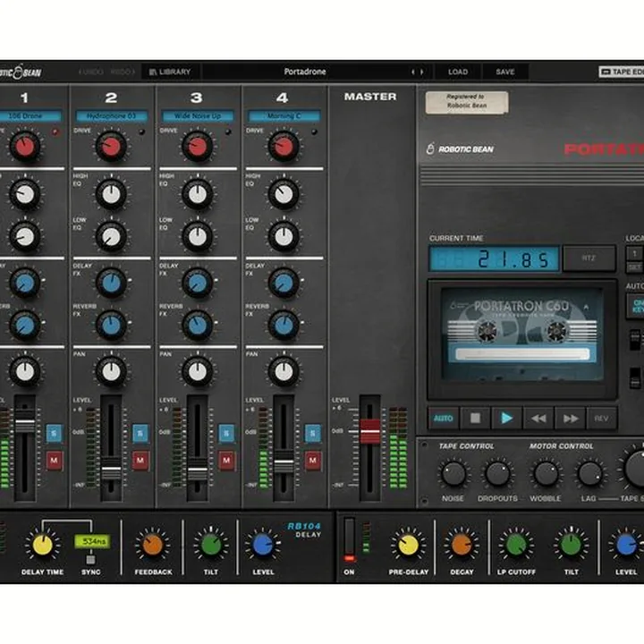Click the track 2 HIGH EQ knob
The width and height of the screenshot is (644, 644).
[x=111, y=195]
